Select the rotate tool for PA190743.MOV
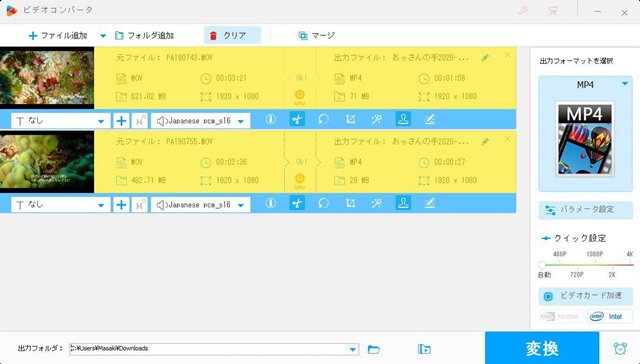 (323, 119)
